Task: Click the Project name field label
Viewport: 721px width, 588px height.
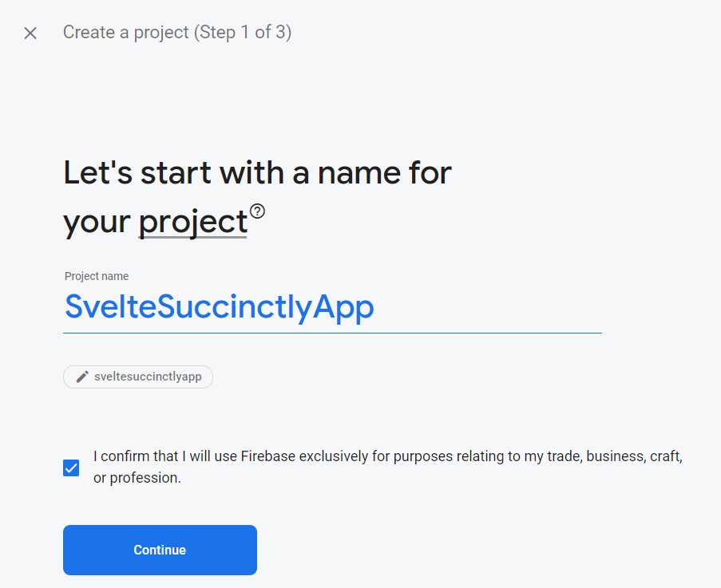Action: pos(96,276)
